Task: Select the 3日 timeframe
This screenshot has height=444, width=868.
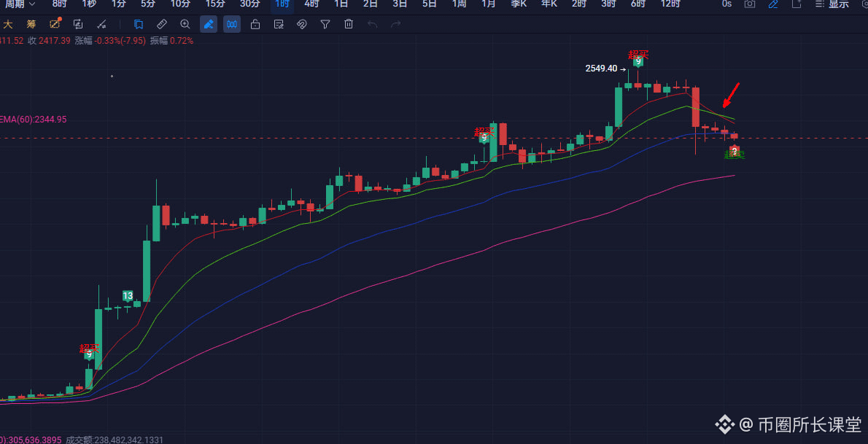Action: pyautogui.click(x=400, y=4)
